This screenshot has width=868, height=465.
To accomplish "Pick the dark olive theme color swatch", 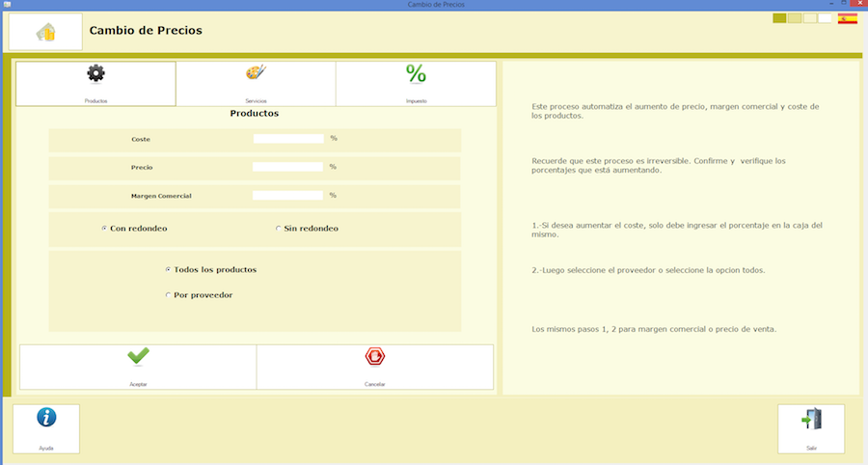I will [779, 18].
